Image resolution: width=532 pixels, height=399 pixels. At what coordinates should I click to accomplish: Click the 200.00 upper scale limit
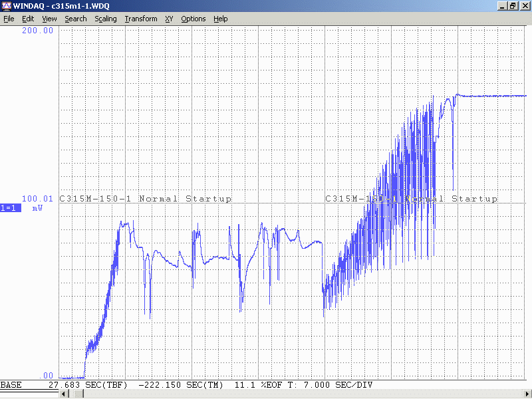[37, 31]
